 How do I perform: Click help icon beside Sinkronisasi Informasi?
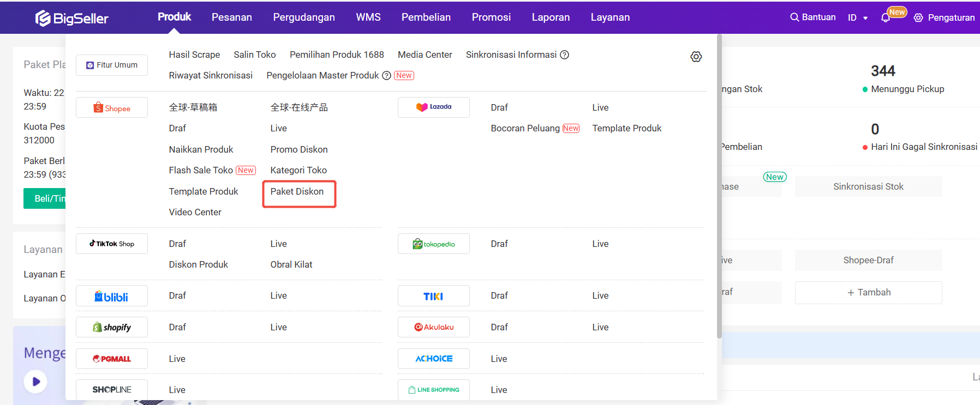click(x=565, y=55)
